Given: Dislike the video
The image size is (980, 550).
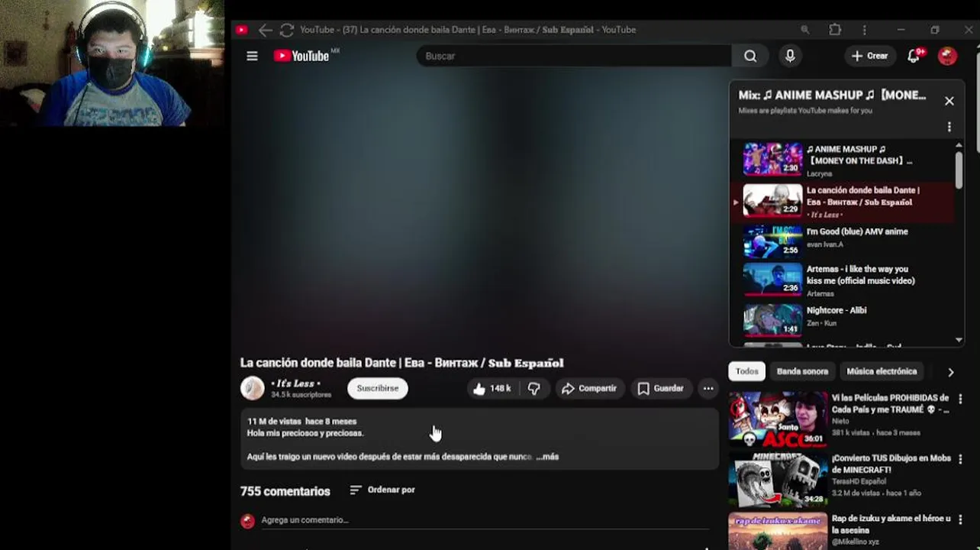Looking at the screenshot, I should 534,389.
